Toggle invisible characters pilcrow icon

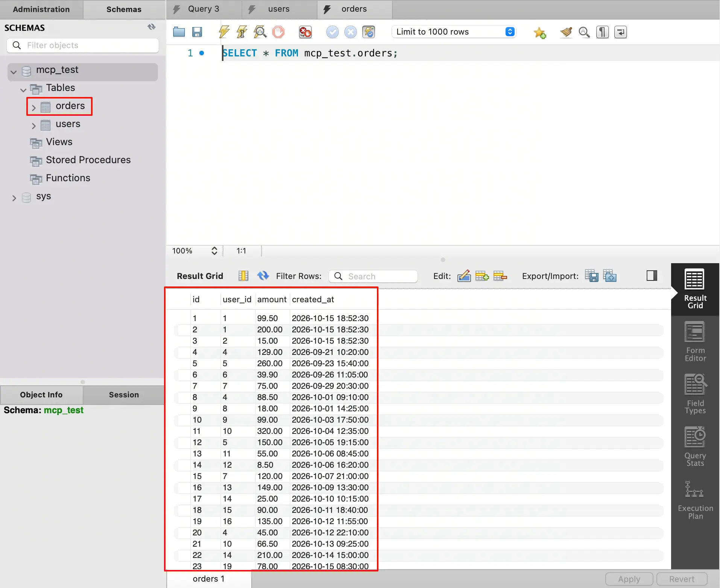(x=602, y=32)
